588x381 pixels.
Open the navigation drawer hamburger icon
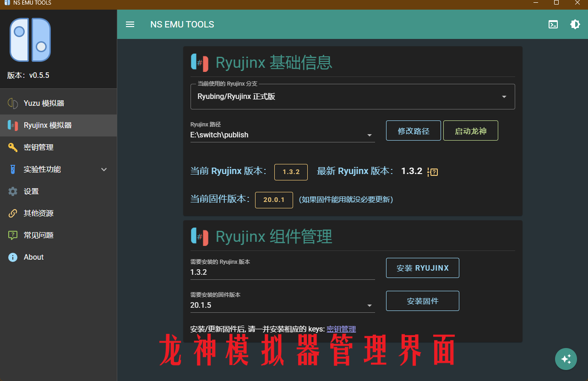coord(130,24)
